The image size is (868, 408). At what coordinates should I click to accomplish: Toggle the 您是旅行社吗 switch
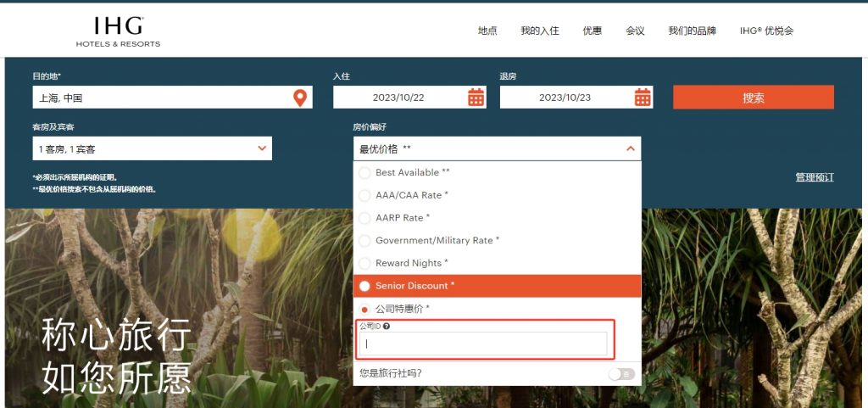621,374
